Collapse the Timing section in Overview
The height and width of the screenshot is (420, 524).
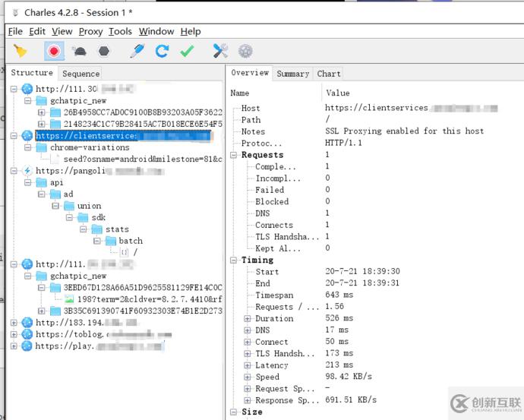[234, 261]
